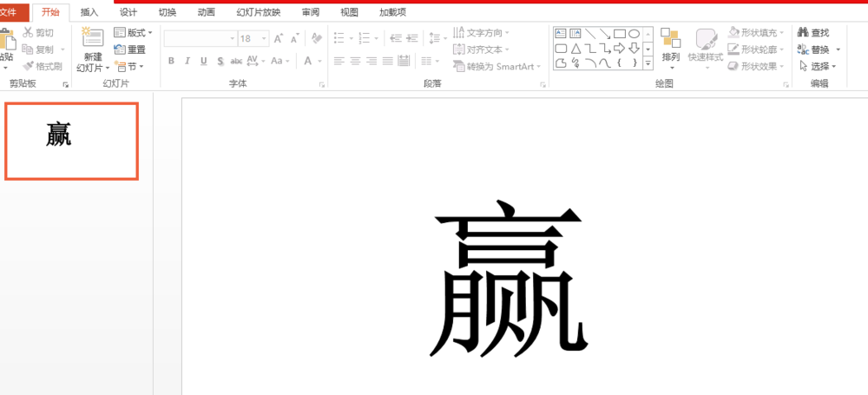
Task: Select the freeform shape tool
Action: (x=560, y=63)
